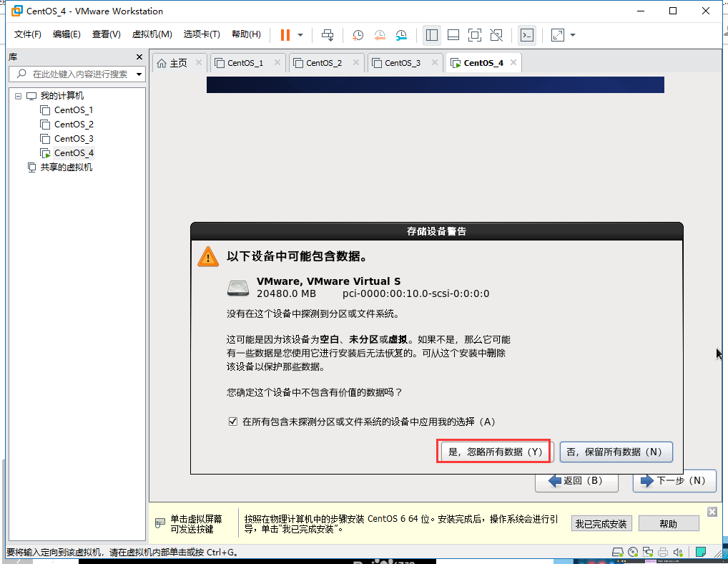The width and height of the screenshot is (728, 564).
Task: Take a snapshot with the clock-plus icon
Action: click(358, 35)
